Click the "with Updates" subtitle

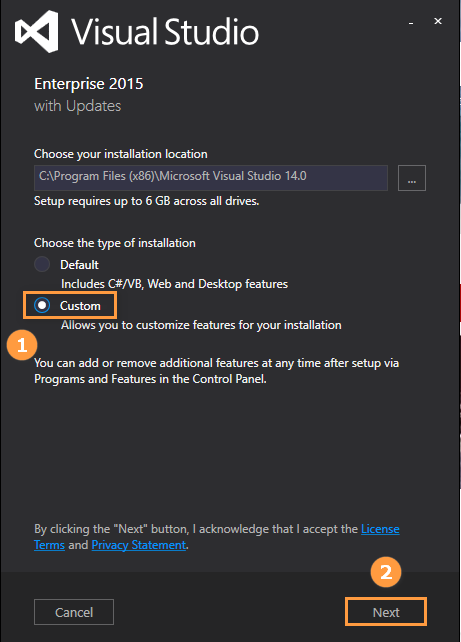(x=78, y=106)
